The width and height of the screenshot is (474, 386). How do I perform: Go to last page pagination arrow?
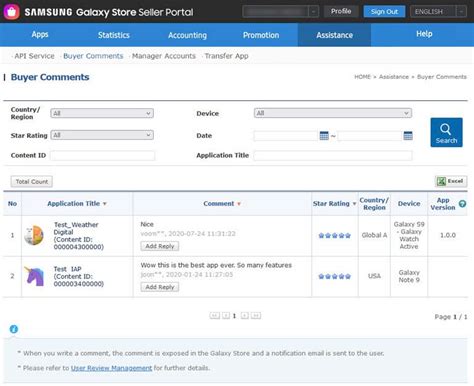click(x=256, y=315)
